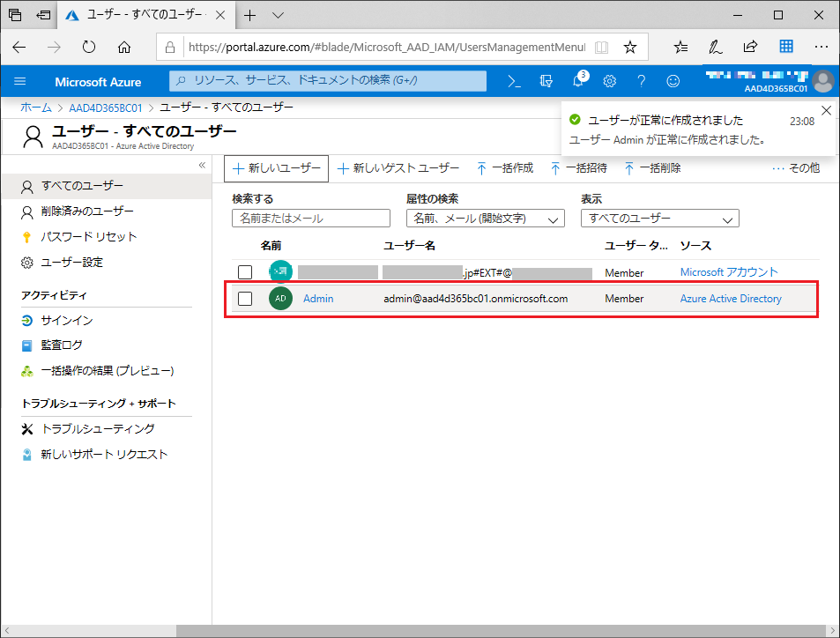
Task: Collapse the left navigation menu
Action: point(202,165)
